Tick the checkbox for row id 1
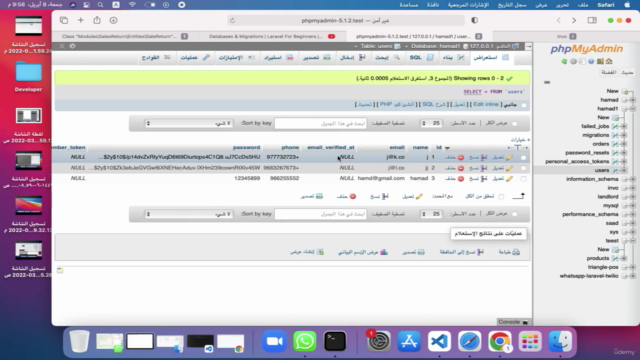640x360 pixels. click(523, 157)
